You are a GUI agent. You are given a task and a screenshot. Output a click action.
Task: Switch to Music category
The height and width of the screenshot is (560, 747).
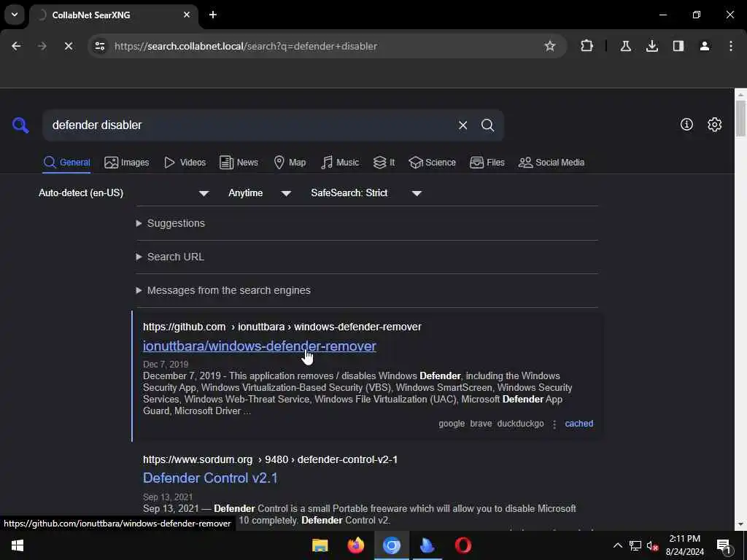pyautogui.click(x=340, y=163)
